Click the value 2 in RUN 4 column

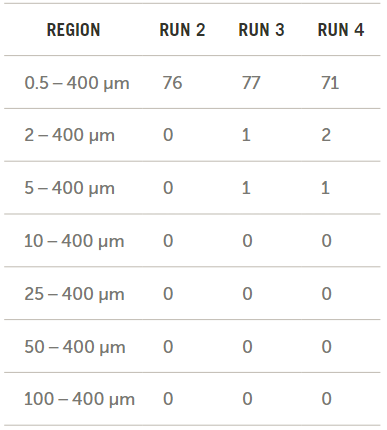point(326,135)
